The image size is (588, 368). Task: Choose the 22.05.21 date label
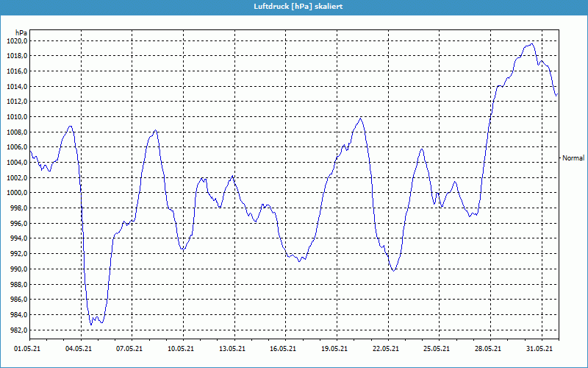point(385,349)
